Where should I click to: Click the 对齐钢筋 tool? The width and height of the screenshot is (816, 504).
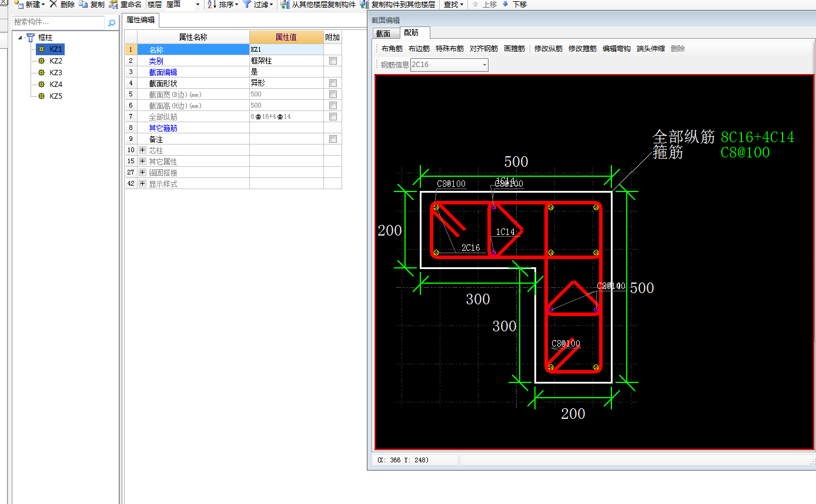[x=484, y=49]
